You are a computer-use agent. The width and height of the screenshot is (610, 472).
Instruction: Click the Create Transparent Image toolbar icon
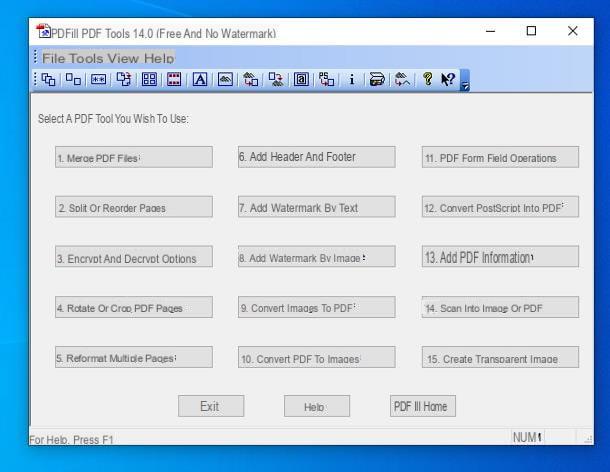[402, 79]
